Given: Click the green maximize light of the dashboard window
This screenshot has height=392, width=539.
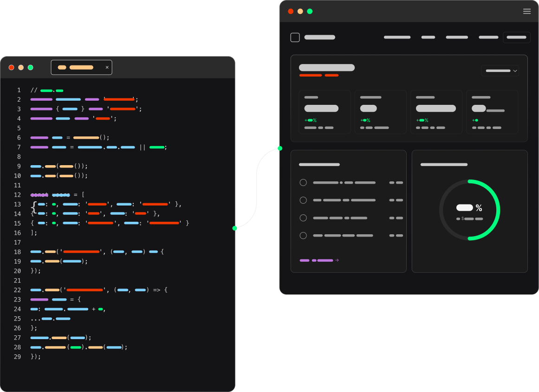Looking at the screenshot, I should coord(310,11).
